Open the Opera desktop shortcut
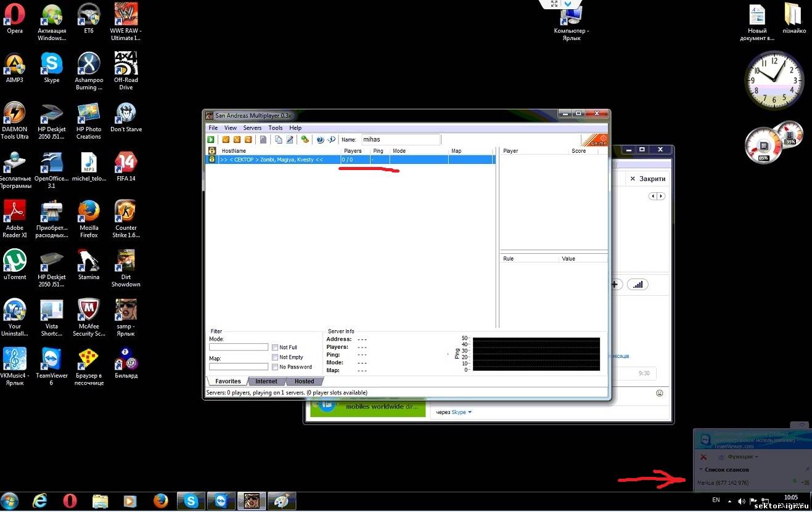Image resolution: width=812 pixels, height=512 pixels. pos(15,18)
